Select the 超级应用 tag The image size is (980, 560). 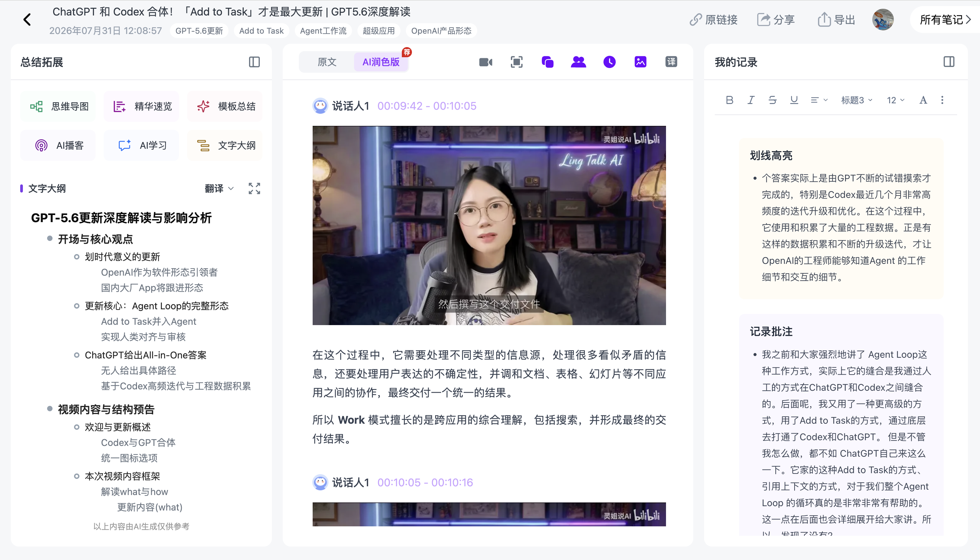coord(379,31)
